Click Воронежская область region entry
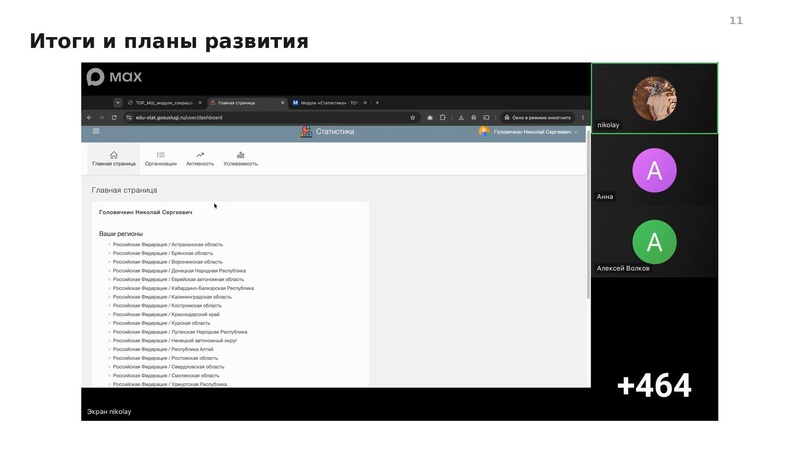Viewport: 800px width, 450px height. [167, 262]
